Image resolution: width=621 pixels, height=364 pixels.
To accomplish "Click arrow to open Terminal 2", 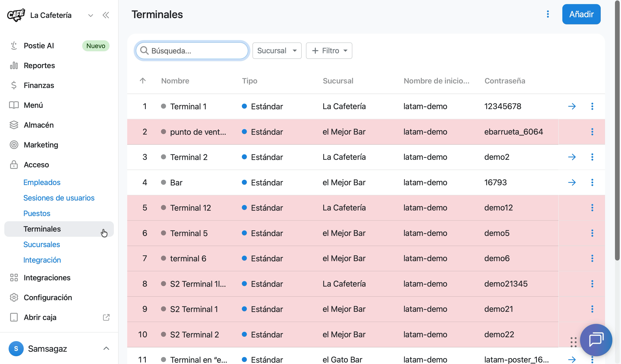I will click(572, 157).
